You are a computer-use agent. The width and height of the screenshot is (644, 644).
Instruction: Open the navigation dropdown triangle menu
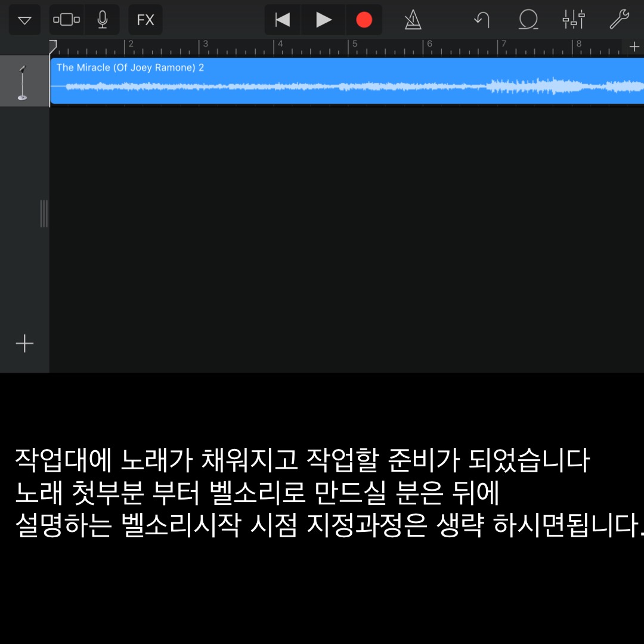tap(24, 20)
